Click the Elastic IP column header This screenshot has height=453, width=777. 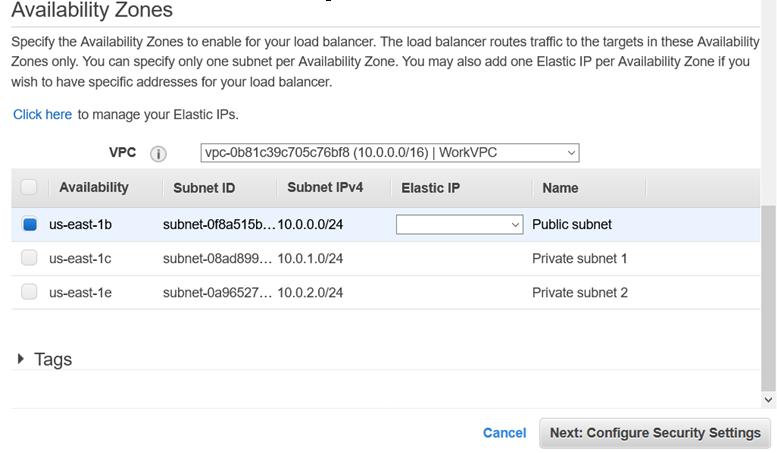[x=430, y=188]
